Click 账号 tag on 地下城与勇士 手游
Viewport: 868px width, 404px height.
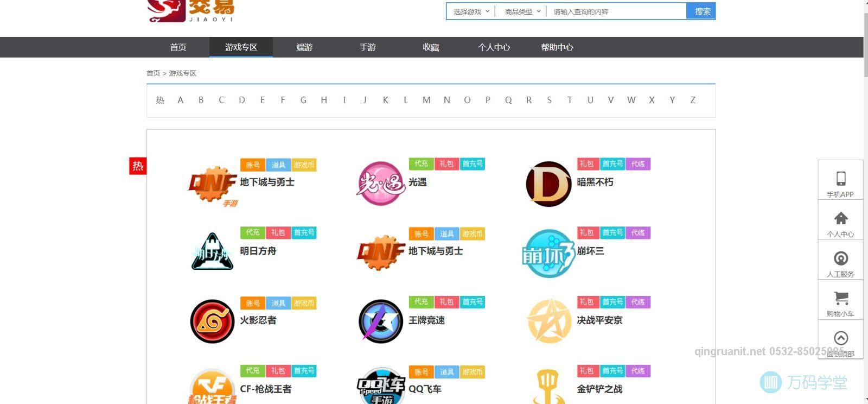click(x=253, y=165)
